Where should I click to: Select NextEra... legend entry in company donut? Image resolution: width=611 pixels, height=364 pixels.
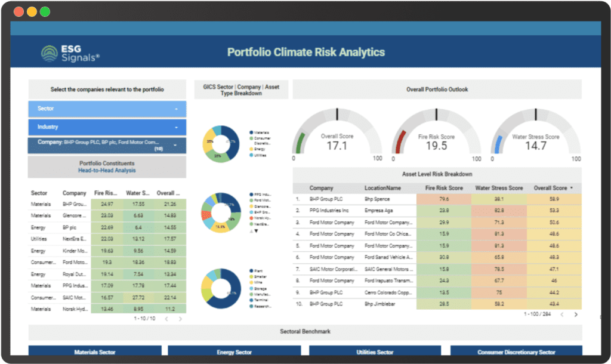pos(260,224)
